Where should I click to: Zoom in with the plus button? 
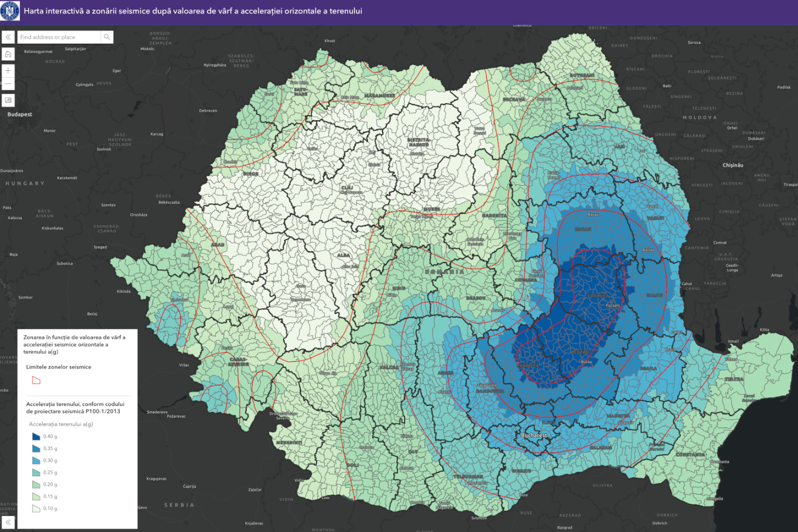(8, 71)
